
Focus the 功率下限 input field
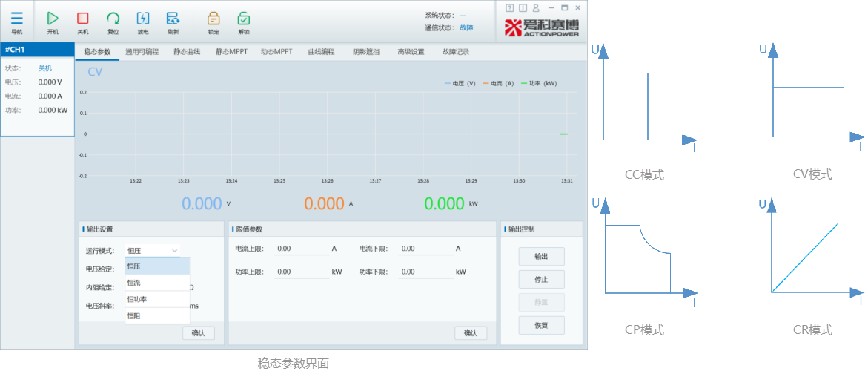[425, 272]
